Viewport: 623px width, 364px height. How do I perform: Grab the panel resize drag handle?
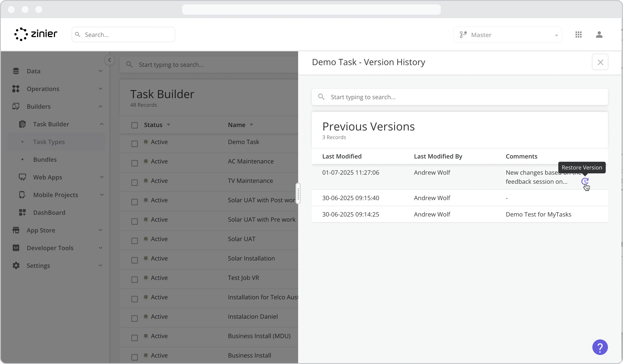[x=298, y=193]
